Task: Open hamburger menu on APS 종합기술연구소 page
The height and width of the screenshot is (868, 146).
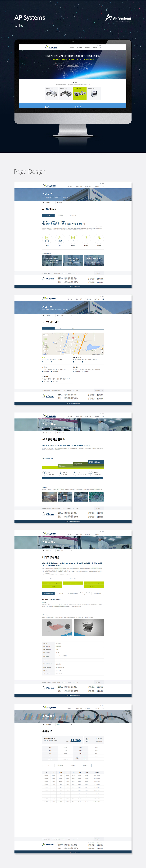Action: pos(103,416)
